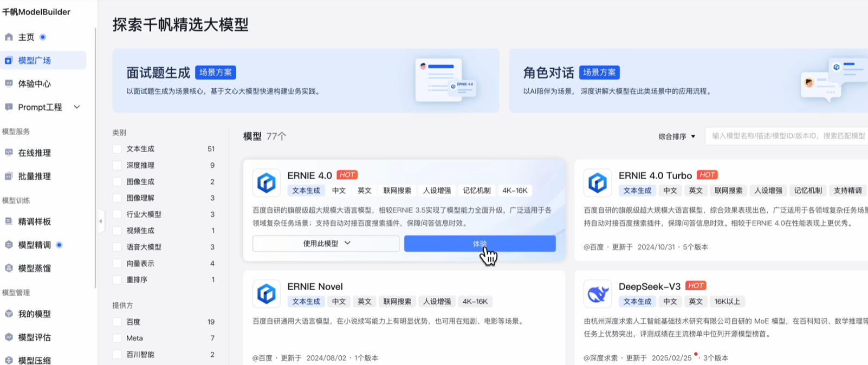Check the 图像理解 category filter

click(117, 198)
